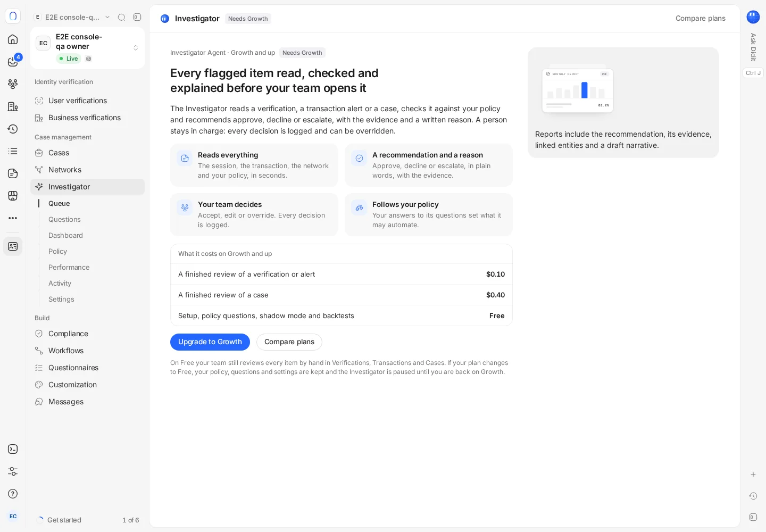Click the document note icon in rail
Viewport: 766px width, 532px height.
(x=13, y=173)
